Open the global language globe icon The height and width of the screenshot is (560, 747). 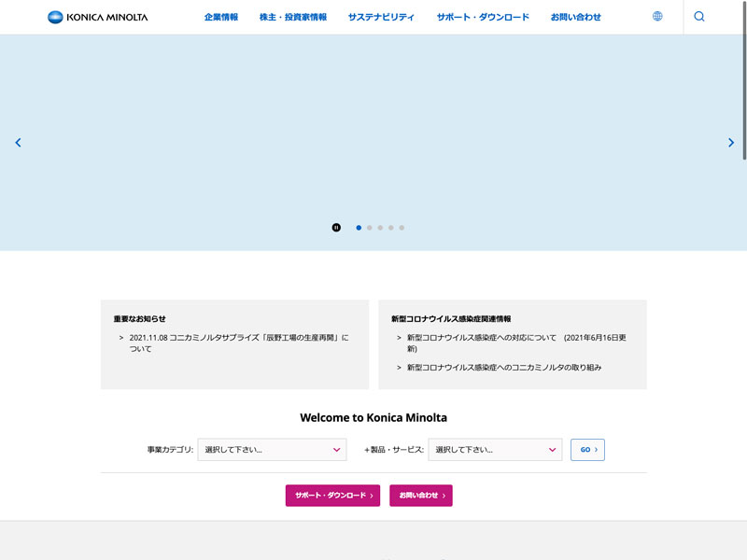(x=657, y=17)
